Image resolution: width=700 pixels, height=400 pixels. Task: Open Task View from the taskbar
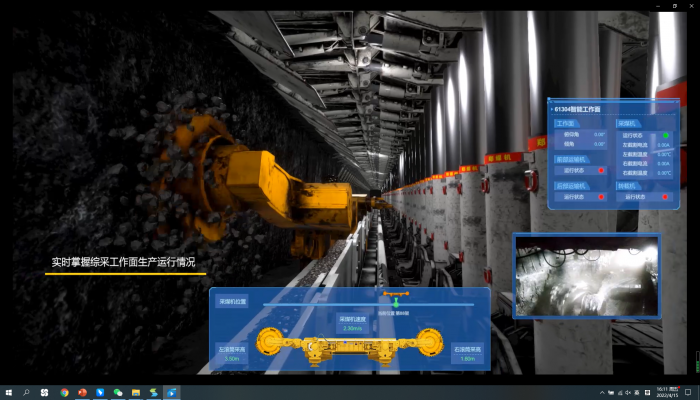45,392
